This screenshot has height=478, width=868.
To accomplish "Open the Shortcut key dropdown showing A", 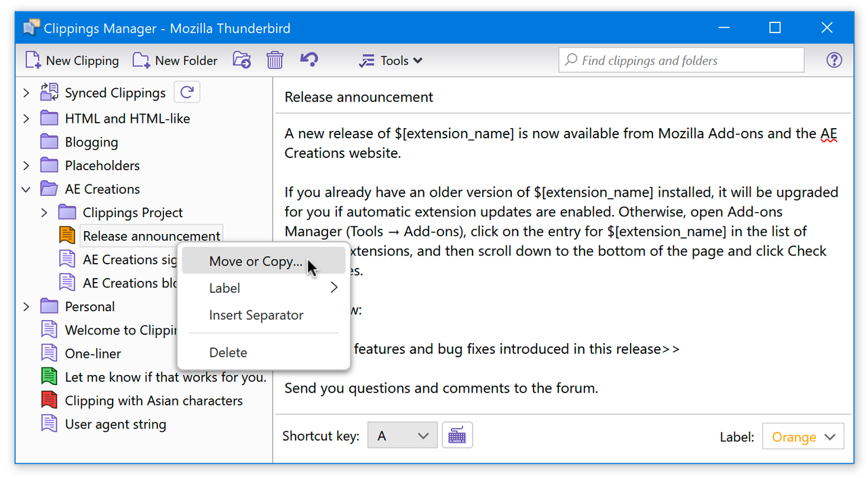I will (x=402, y=436).
